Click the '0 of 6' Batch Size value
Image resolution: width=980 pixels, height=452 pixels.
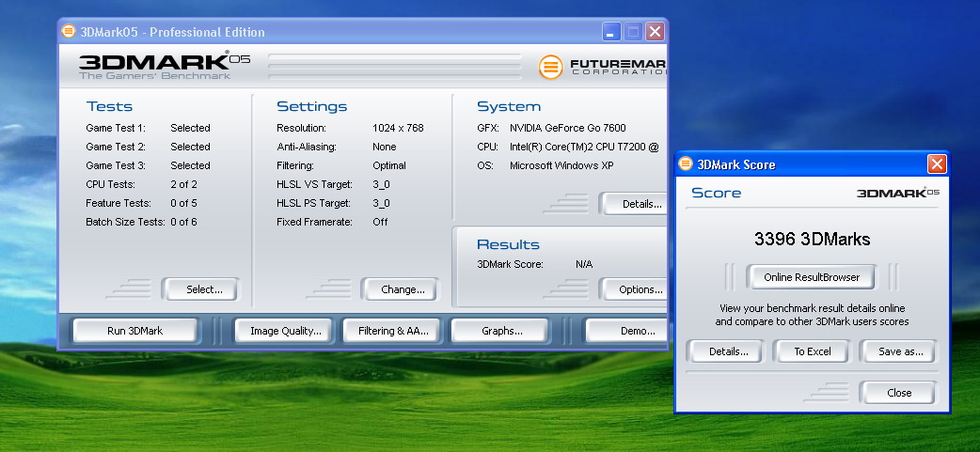tap(183, 222)
